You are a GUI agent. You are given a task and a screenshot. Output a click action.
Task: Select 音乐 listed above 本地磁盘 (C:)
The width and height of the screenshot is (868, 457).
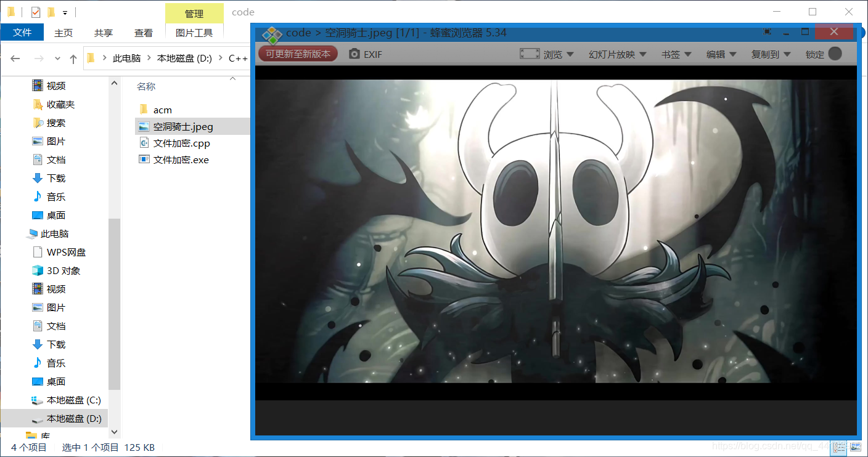pos(49,363)
